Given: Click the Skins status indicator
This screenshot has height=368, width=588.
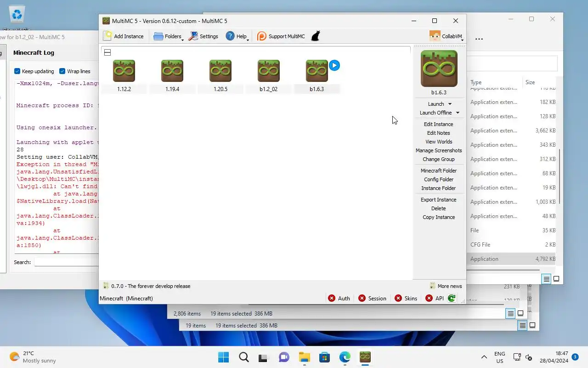Looking at the screenshot, I should 406,299.
